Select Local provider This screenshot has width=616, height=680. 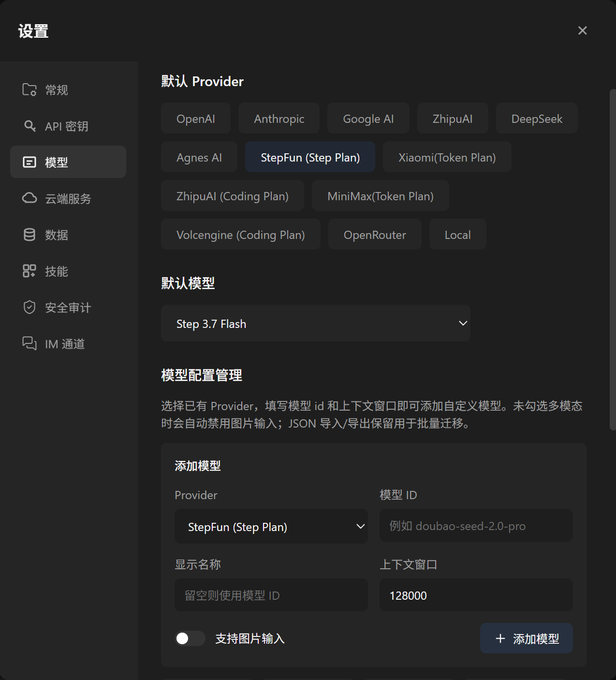(x=458, y=235)
